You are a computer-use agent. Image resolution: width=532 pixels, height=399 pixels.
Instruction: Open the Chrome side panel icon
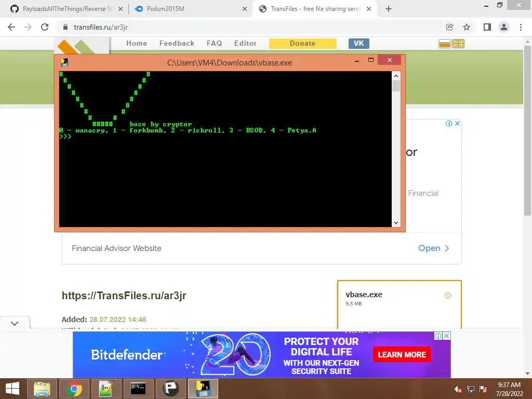[x=487, y=27]
